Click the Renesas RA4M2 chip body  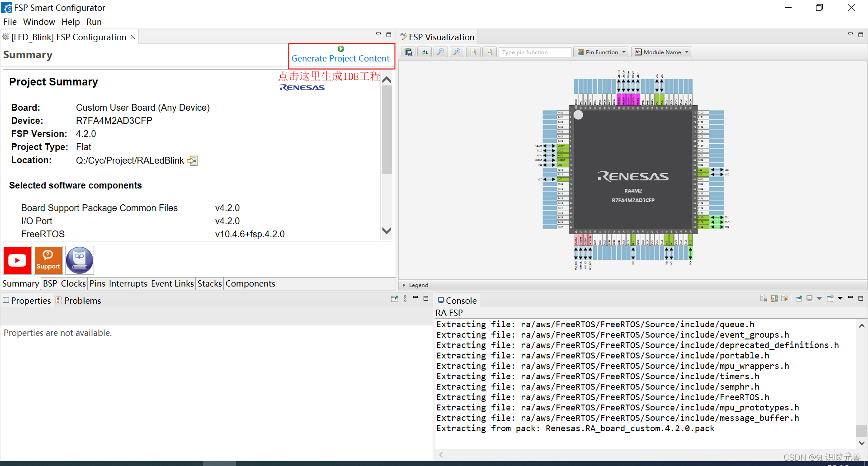click(x=633, y=170)
